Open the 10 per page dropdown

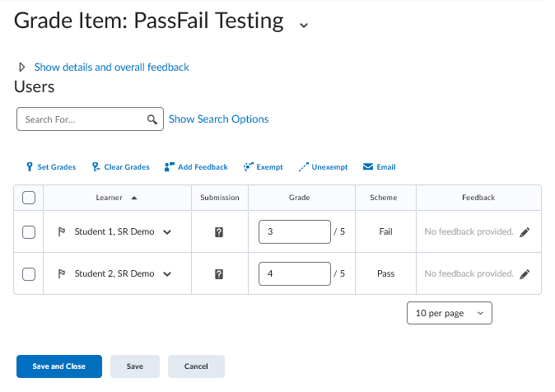click(x=450, y=313)
